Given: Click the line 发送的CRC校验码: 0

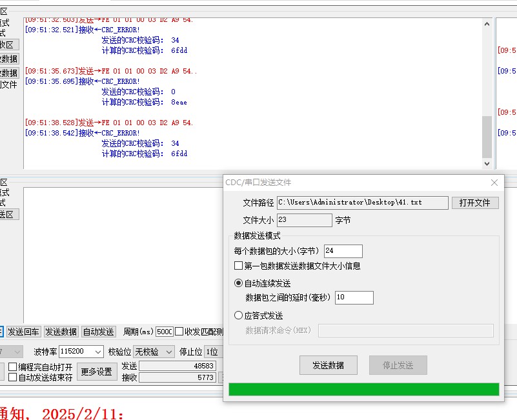Looking at the screenshot, I should (139, 92).
